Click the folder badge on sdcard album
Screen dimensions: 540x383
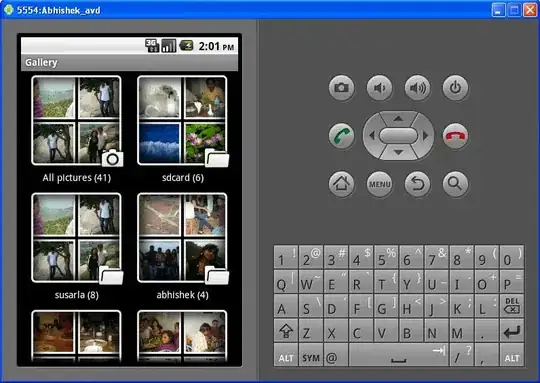pyautogui.click(x=217, y=158)
